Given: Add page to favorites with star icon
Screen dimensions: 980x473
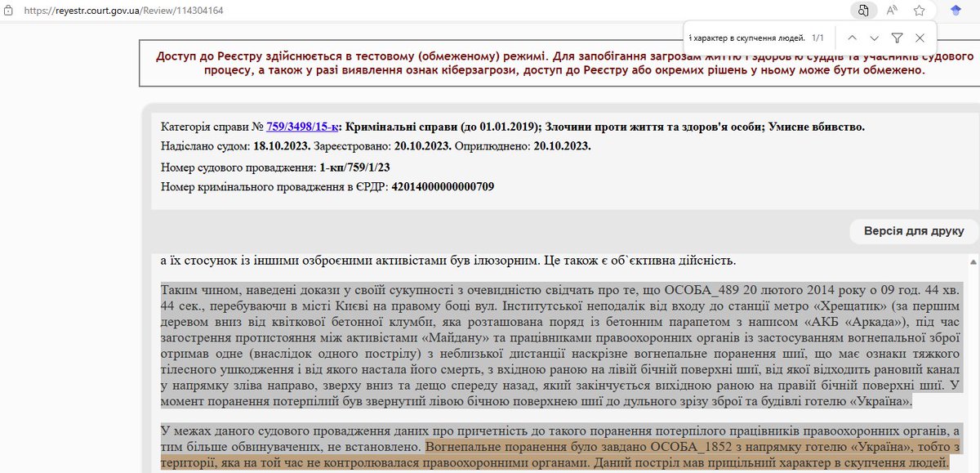Looking at the screenshot, I should pyautogui.click(x=920, y=11).
